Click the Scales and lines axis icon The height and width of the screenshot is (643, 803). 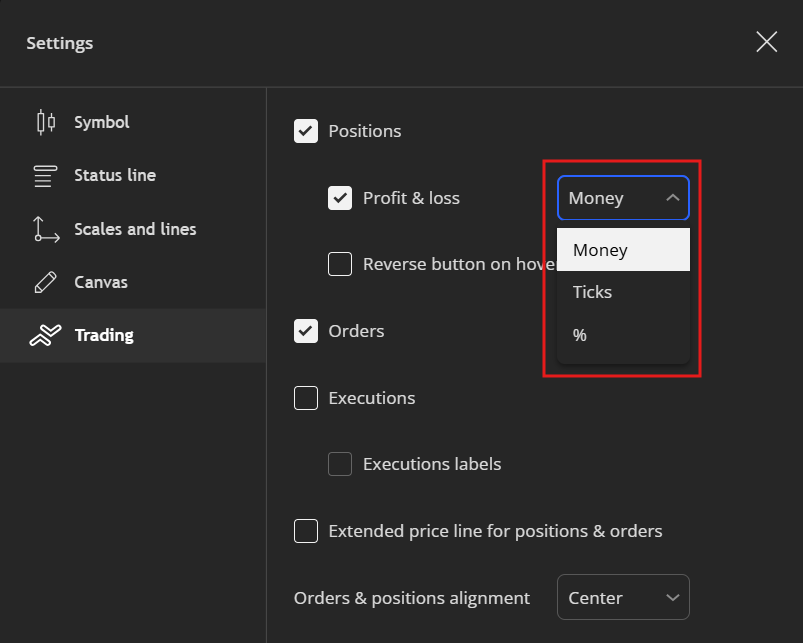click(45, 229)
